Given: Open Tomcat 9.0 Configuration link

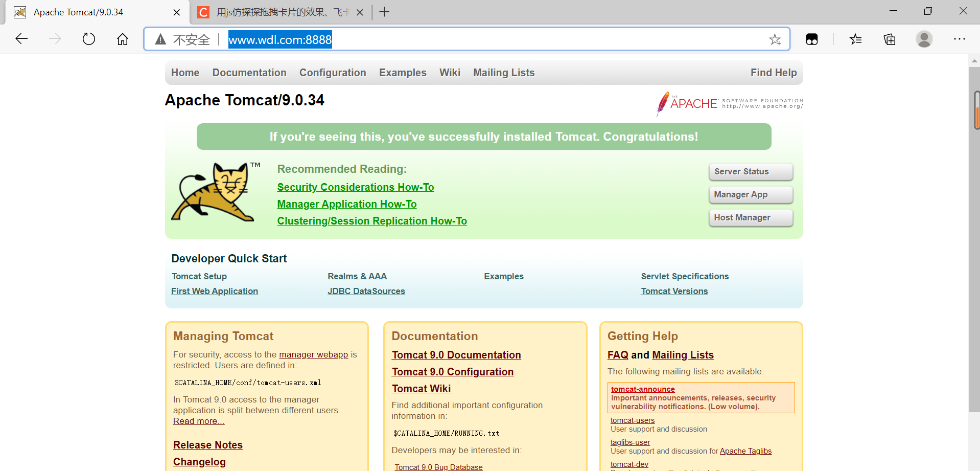Looking at the screenshot, I should pyautogui.click(x=453, y=372).
